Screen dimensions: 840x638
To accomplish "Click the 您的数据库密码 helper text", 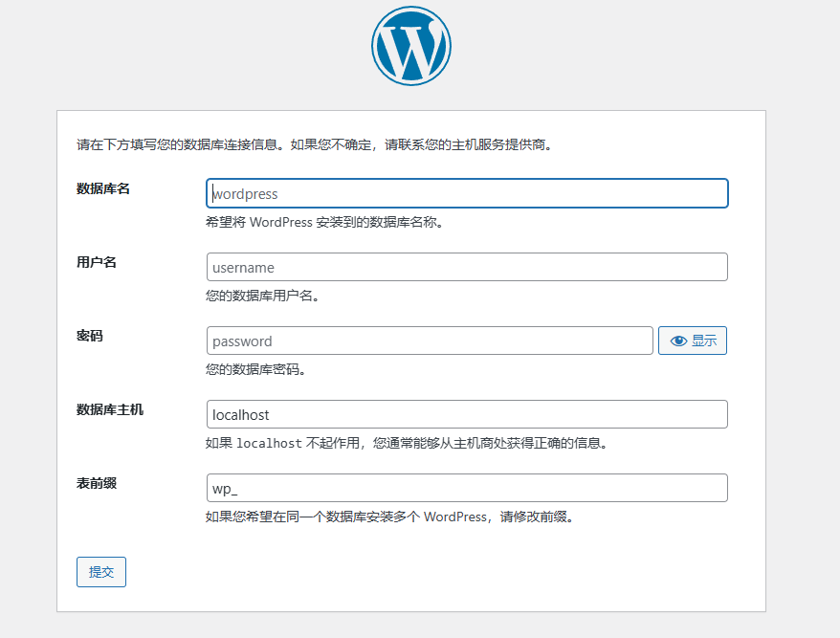I will (x=258, y=368).
